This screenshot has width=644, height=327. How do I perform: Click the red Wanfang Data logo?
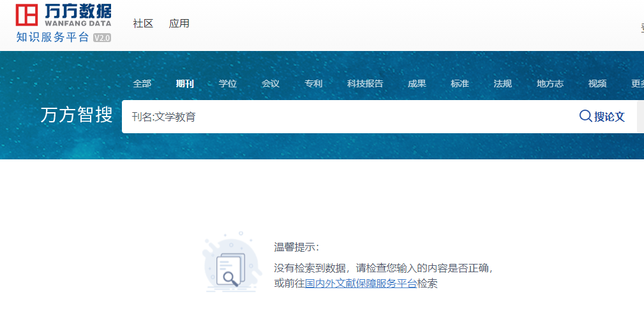[x=27, y=15]
